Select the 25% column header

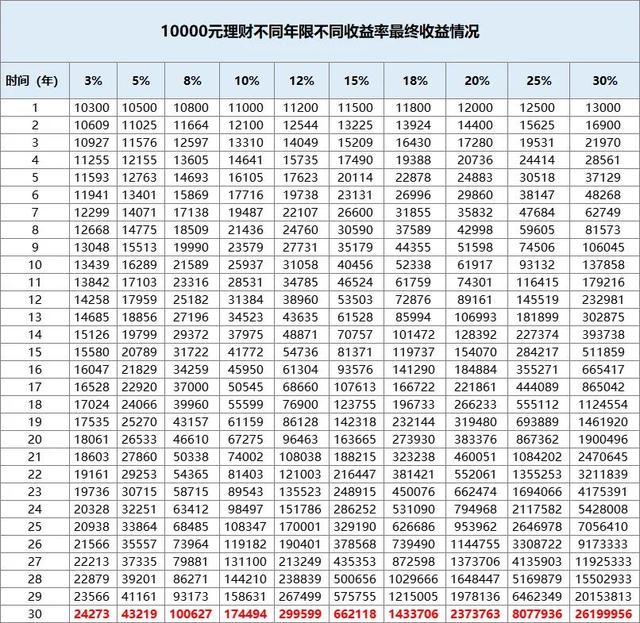[539, 81]
